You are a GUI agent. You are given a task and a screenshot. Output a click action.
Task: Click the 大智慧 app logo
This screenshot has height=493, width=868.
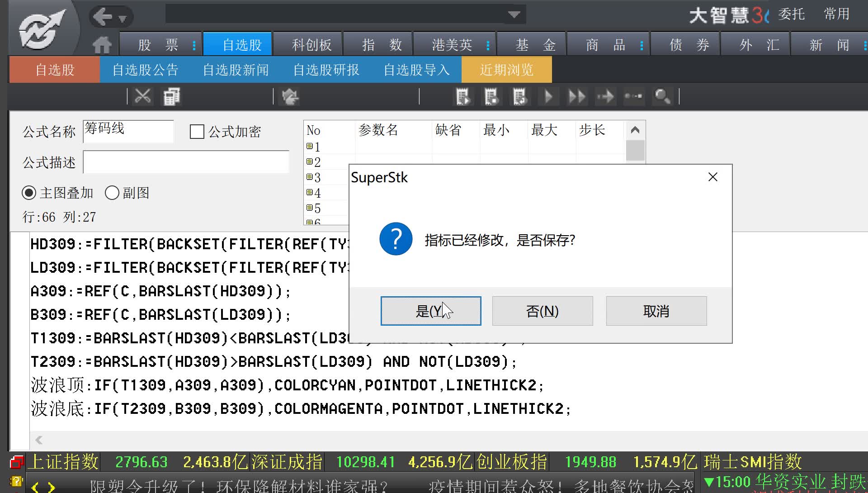tap(42, 30)
